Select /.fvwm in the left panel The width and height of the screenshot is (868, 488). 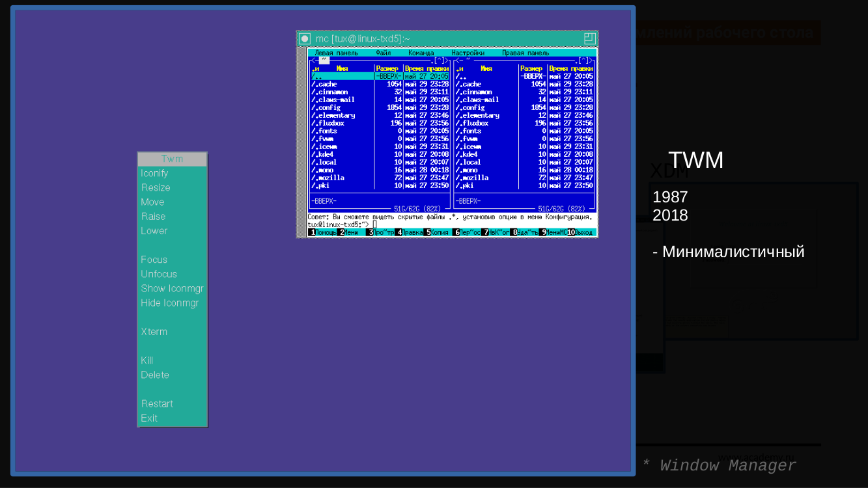[380, 139]
